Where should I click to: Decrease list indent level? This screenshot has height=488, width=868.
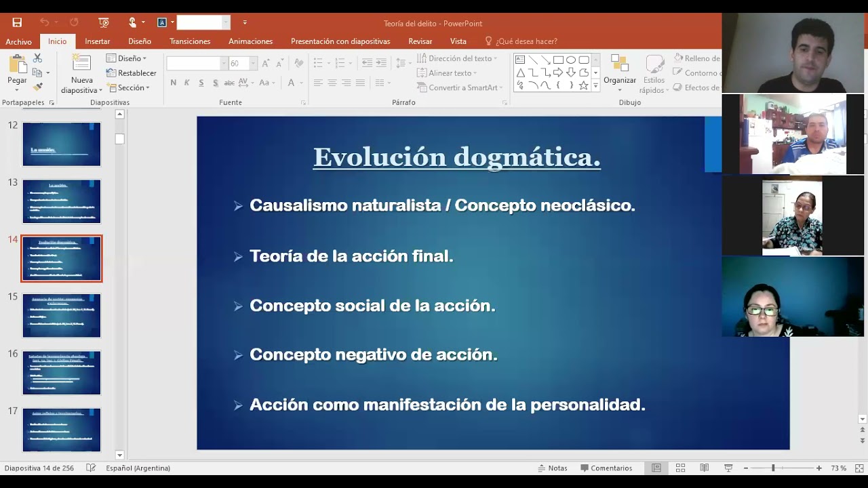[x=367, y=63]
